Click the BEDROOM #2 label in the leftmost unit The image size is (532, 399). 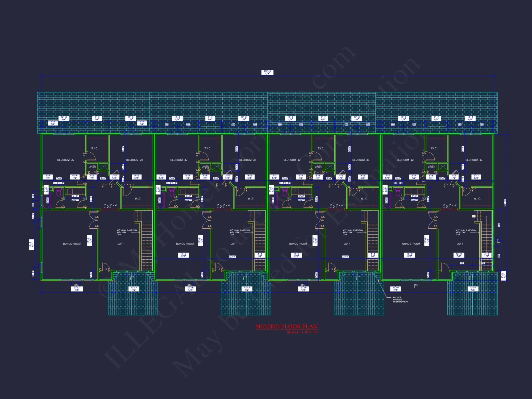66,160
